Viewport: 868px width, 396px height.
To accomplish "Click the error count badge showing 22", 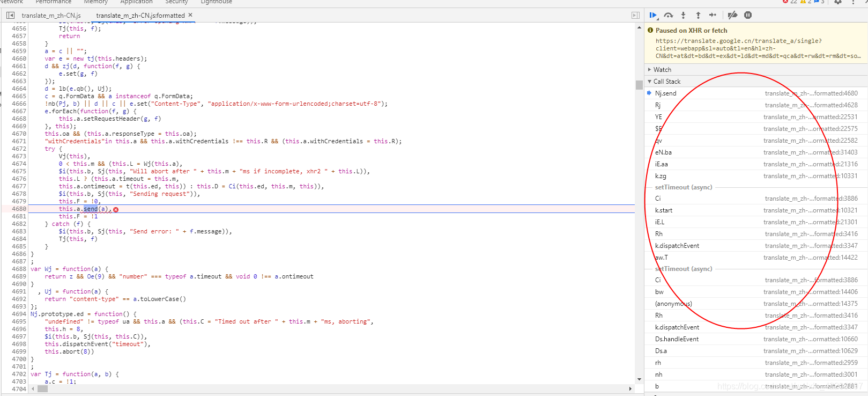I will tap(790, 2).
